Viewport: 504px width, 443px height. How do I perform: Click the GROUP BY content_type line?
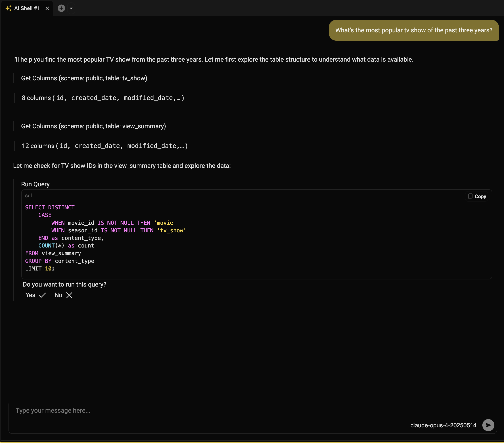[60, 261]
